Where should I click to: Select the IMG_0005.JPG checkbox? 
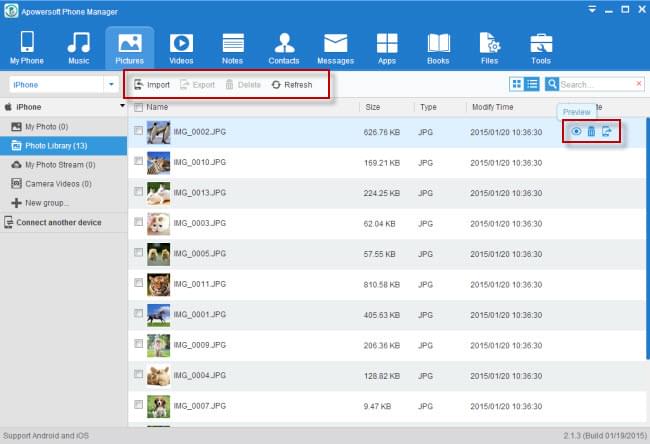(138, 254)
